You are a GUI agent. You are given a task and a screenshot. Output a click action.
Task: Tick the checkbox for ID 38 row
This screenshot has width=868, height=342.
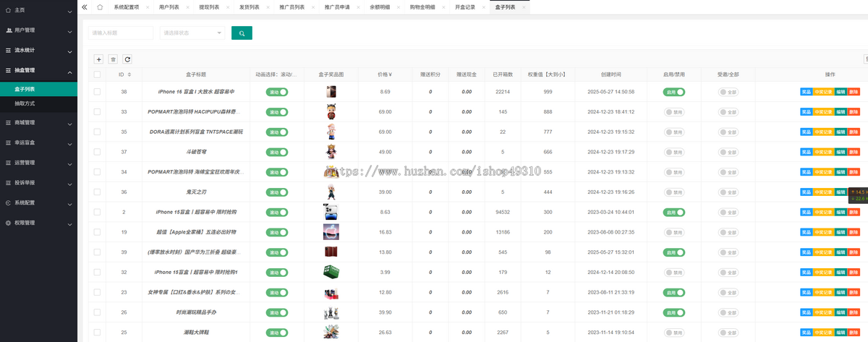coord(97,92)
